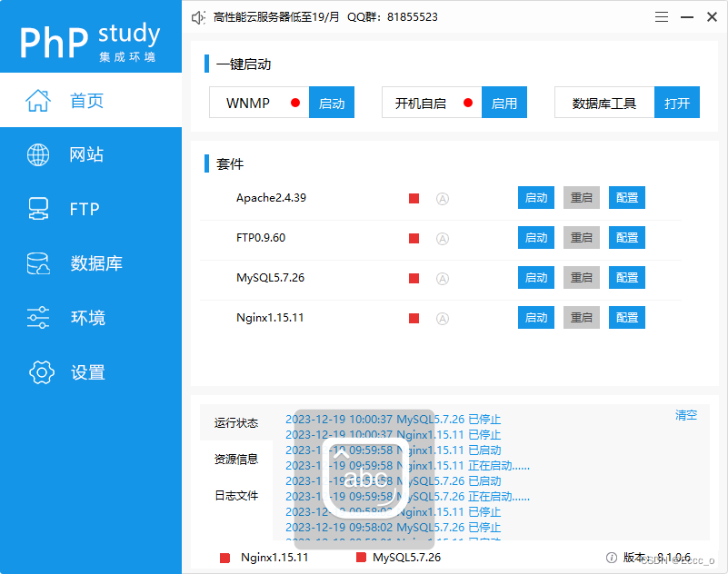This screenshot has height=574, width=728.
Task: Switch to 日志文件 tab
Action: pos(236,496)
